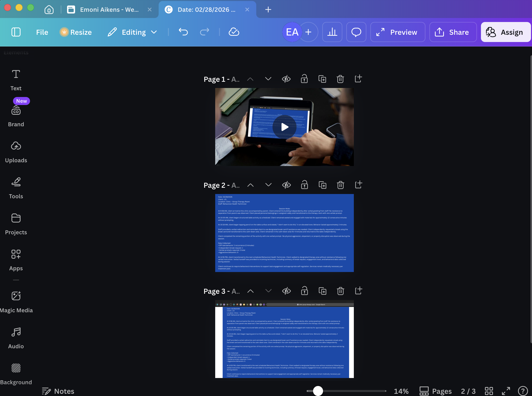Click the Preview button

(x=397, y=32)
